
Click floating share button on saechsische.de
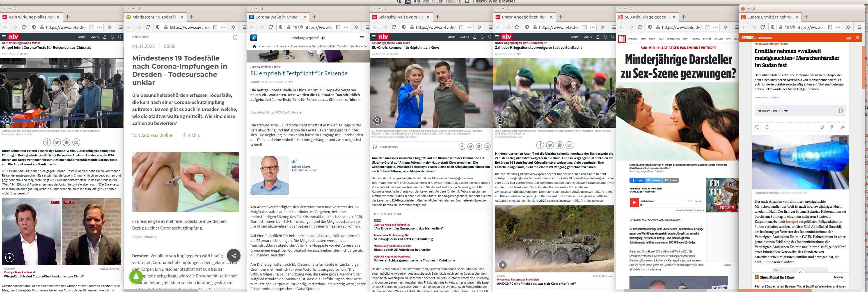233,256
